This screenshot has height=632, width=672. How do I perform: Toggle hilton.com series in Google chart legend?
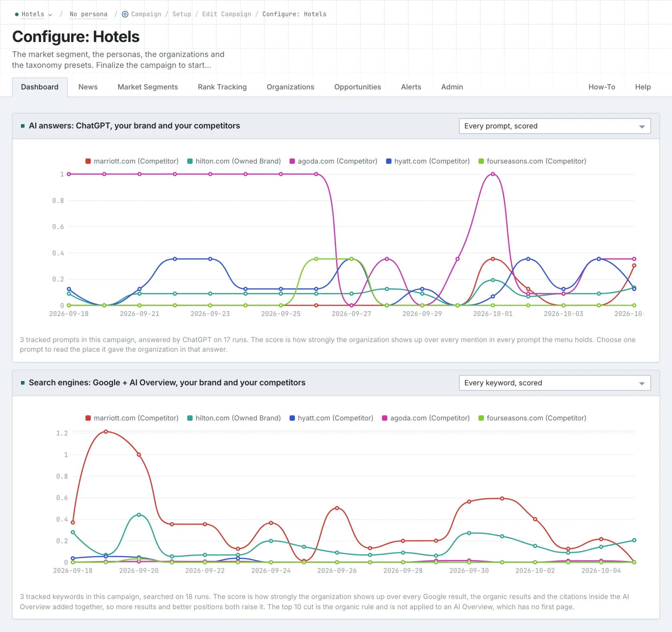(x=234, y=418)
